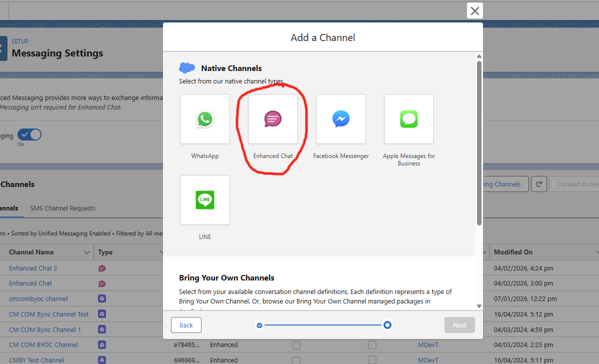Click the Bring Your Own Channels heading
The image size is (599, 364).
226,278
